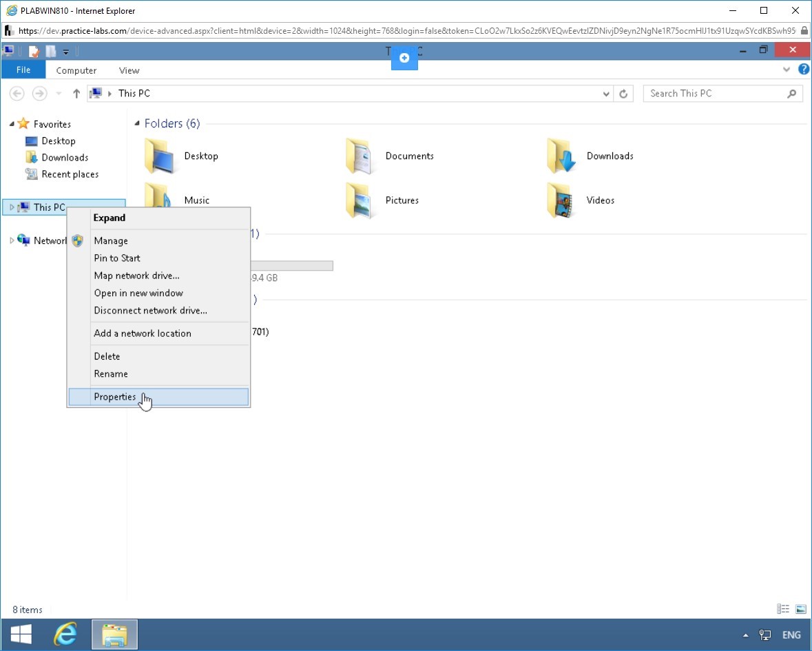Open the recent locations dropdown arrow
812x651 pixels.
(x=59, y=94)
